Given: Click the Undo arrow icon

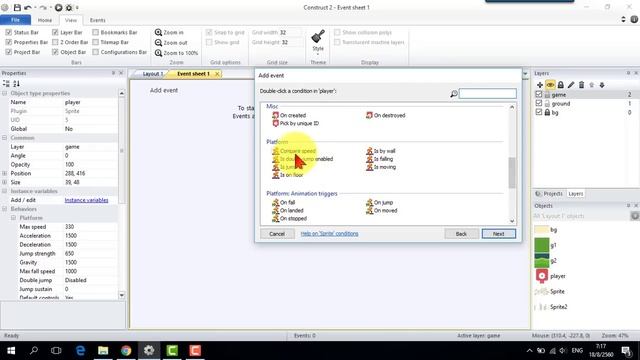Looking at the screenshot, I should [28, 8].
